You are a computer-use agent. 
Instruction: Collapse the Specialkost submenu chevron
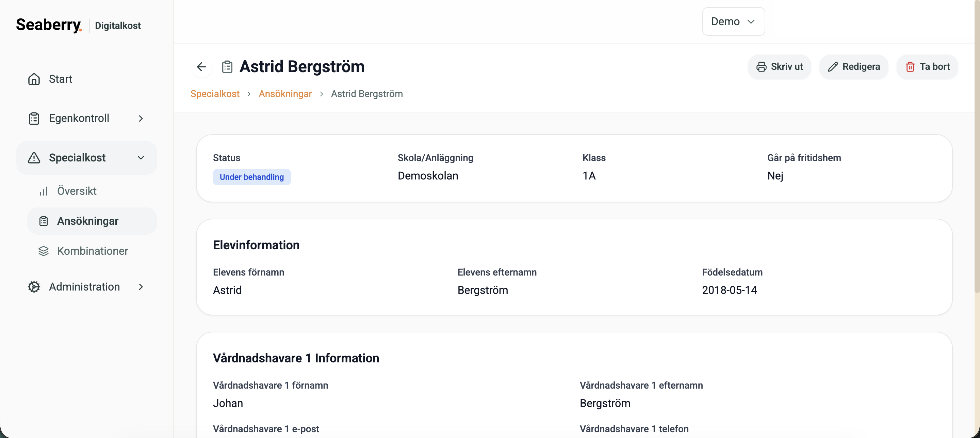141,158
